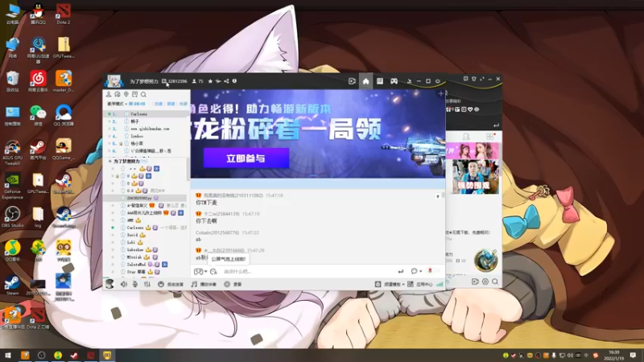Open the channel info icon in header
The width and height of the screenshot is (644, 362).
(x=234, y=81)
